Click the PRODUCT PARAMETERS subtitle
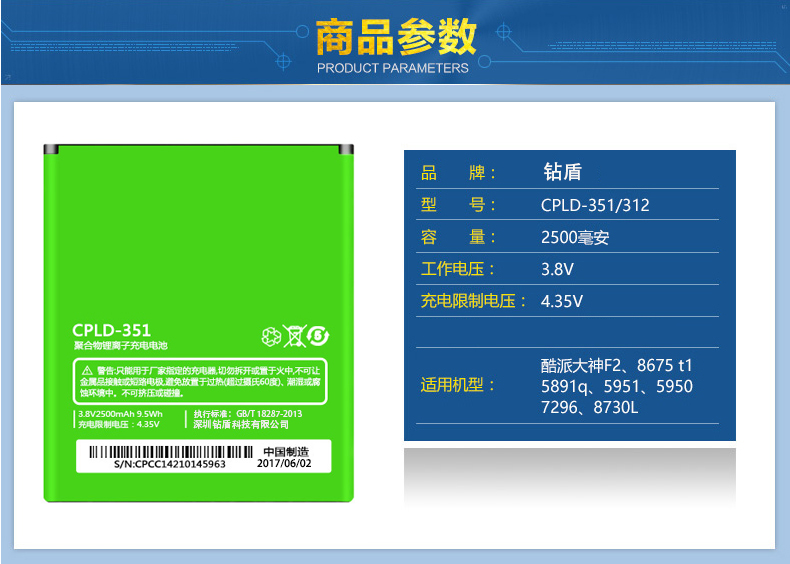This screenshot has height=564, width=790. (x=392, y=68)
